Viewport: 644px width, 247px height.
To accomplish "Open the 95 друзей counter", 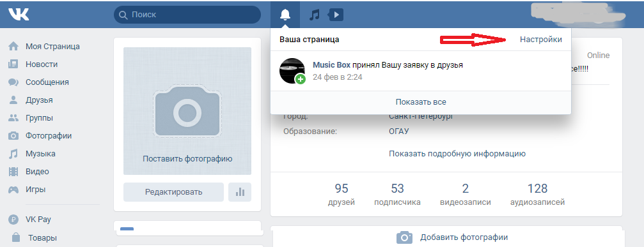I will pyautogui.click(x=342, y=194).
